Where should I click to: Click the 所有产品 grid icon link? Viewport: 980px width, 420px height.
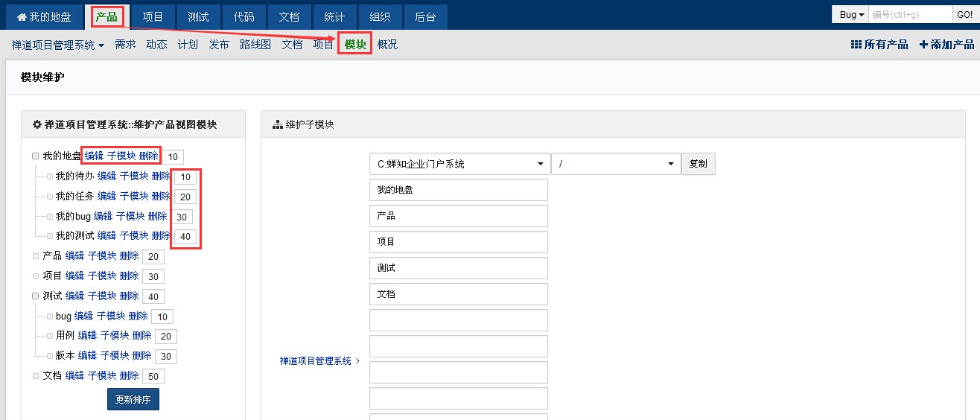pyautogui.click(x=879, y=45)
